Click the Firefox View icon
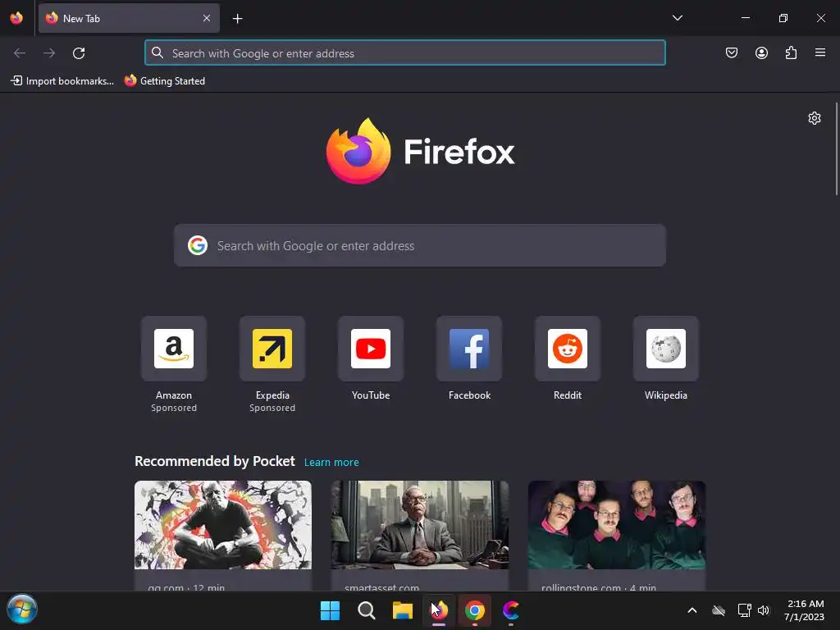The image size is (840, 630). [16, 18]
